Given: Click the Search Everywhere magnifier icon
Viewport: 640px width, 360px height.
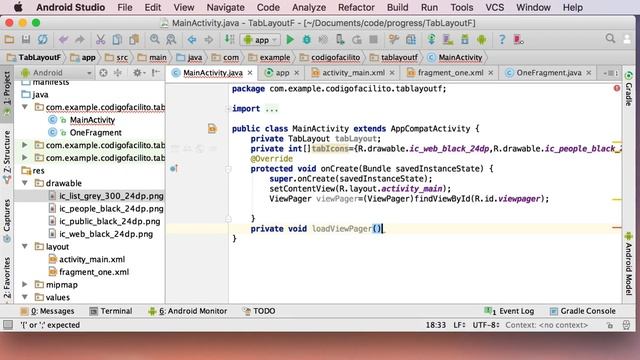Looking at the screenshot, I should (610, 38).
